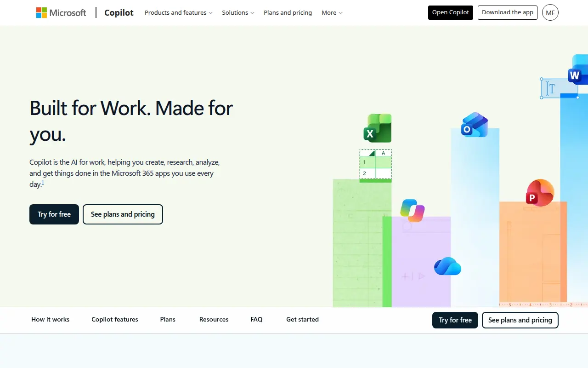
Task: Open the ME account avatar
Action: point(550,13)
